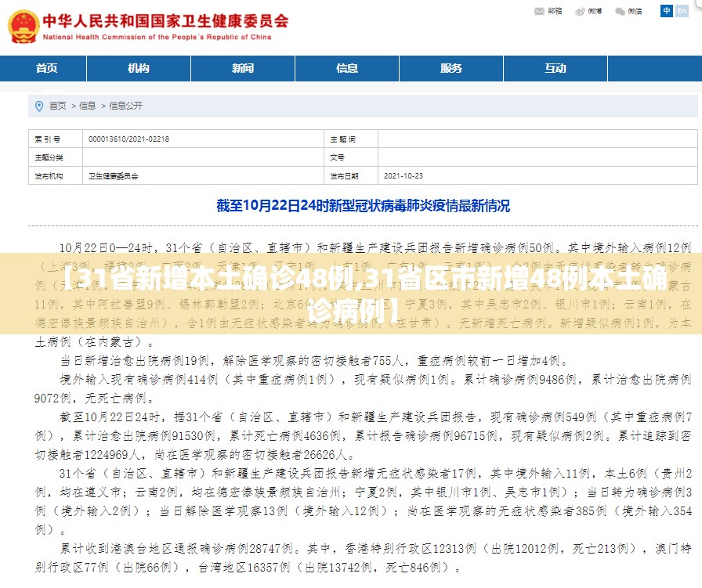Click the 发布日期 label cell
The width and height of the screenshot is (702, 588).
[x=351, y=176]
